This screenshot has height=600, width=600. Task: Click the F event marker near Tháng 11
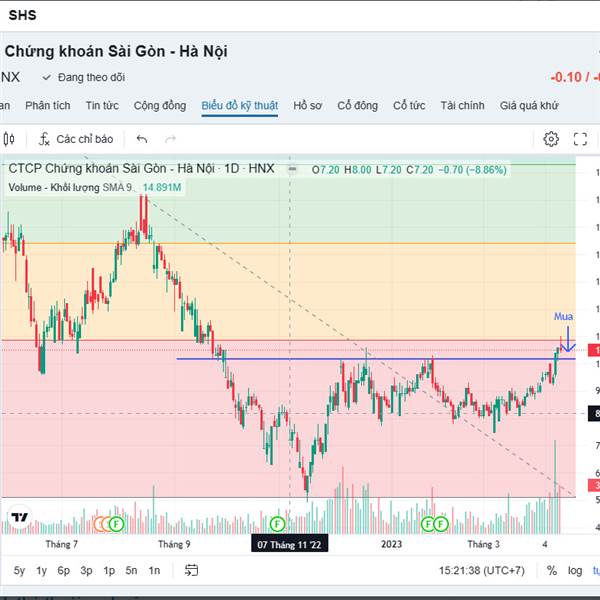click(x=277, y=523)
